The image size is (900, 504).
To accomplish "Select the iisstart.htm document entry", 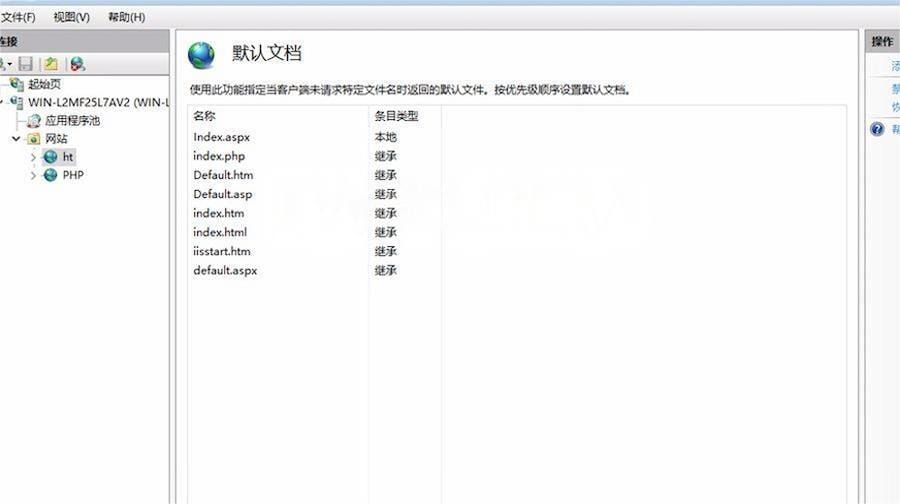I will 222,251.
